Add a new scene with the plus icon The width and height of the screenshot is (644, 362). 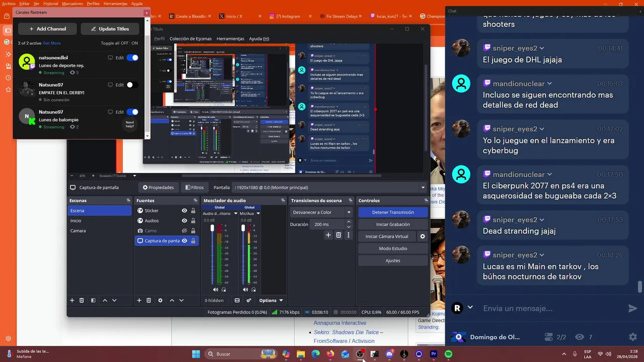tap(72, 300)
